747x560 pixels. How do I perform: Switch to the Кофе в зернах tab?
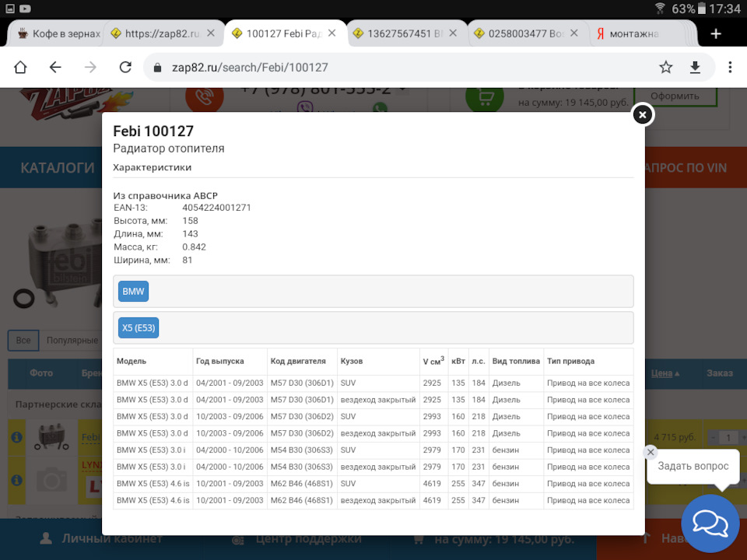coord(58,33)
